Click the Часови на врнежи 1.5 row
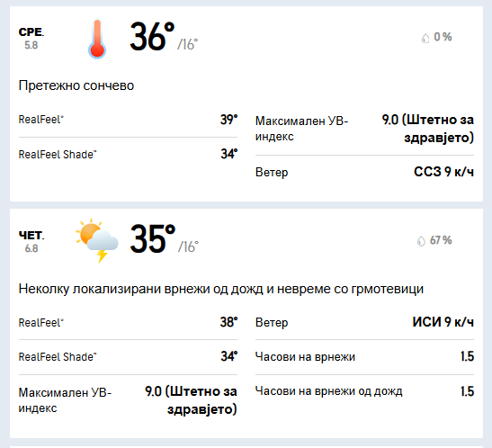This screenshot has height=448, width=492. click(x=364, y=357)
